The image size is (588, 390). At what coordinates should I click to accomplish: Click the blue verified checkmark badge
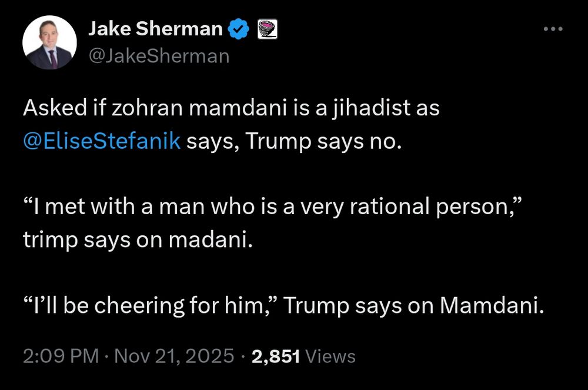(x=239, y=29)
